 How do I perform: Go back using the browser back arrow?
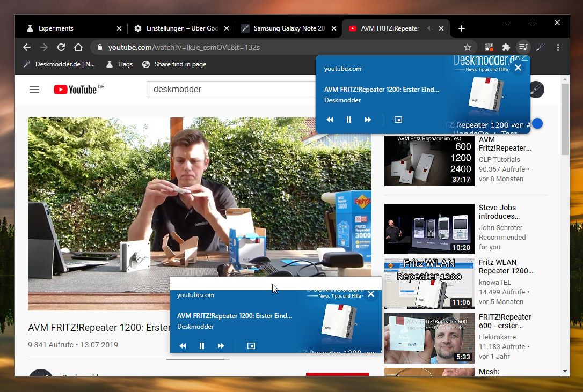point(27,47)
